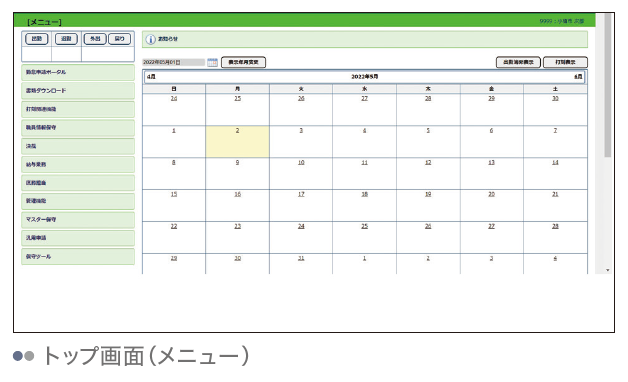Go to previous month via 4月 link
The height and width of the screenshot is (382, 628).
click(151, 76)
